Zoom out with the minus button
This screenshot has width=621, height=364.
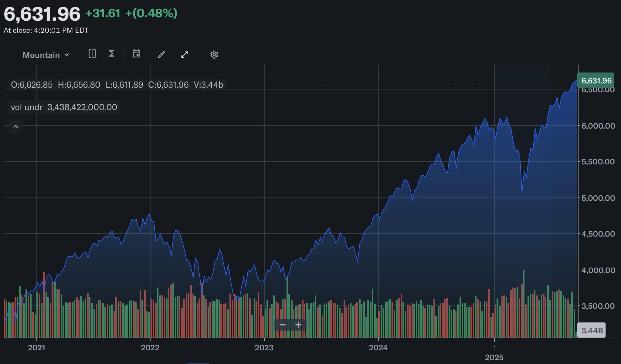pos(282,325)
